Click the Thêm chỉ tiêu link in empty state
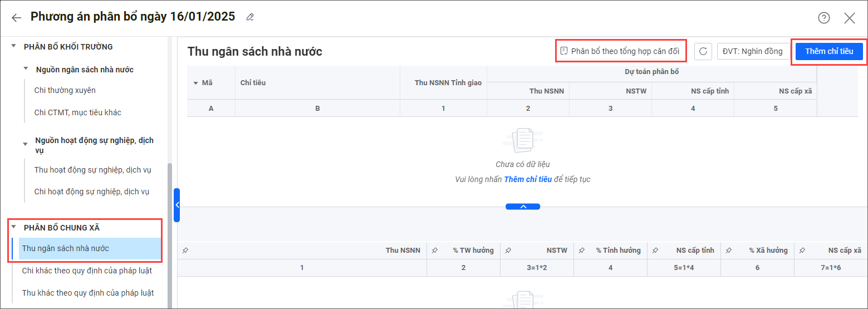868x309 pixels. pyautogui.click(x=527, y=179)
